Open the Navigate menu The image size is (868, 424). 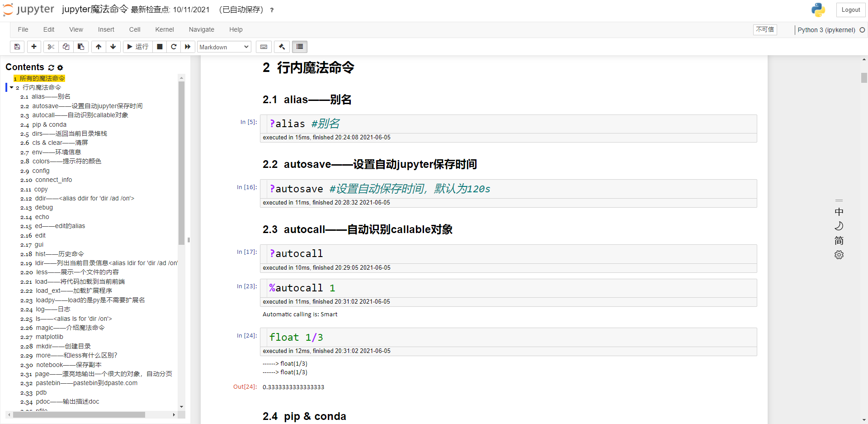201,29
